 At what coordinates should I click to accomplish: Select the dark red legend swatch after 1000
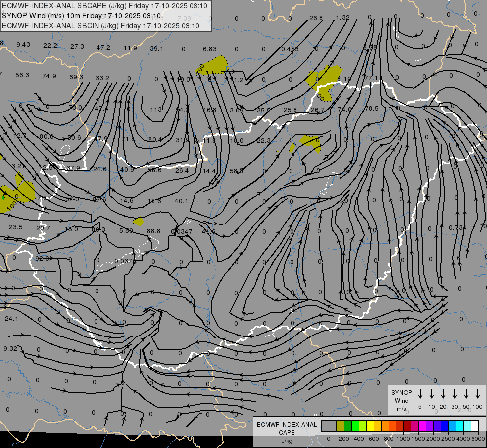407,426
